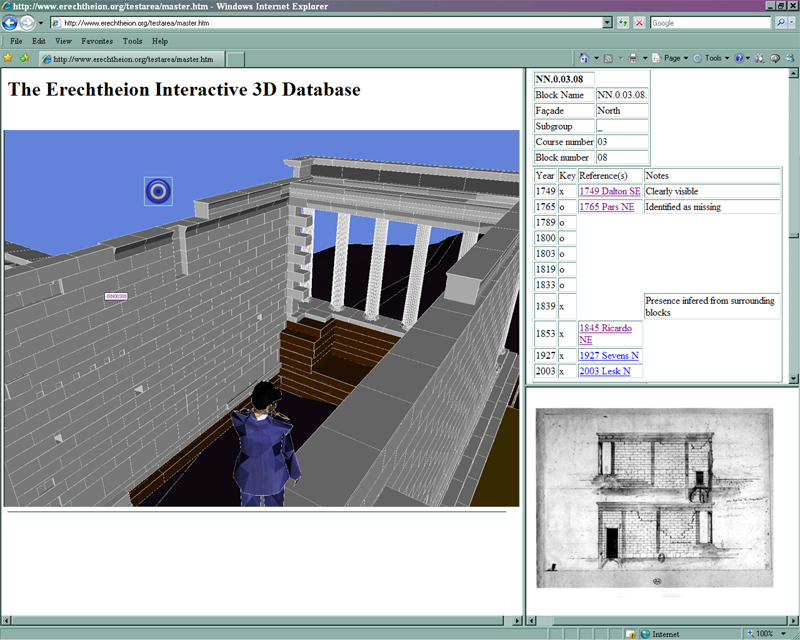Click the 'Identified as missing' note
Viewport: 800px width, 640px height.
pyautogui.click(x=712, y=207)
